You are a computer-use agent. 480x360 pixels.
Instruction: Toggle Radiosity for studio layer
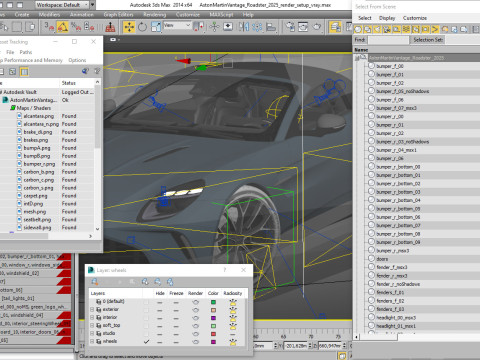point(233,334)
